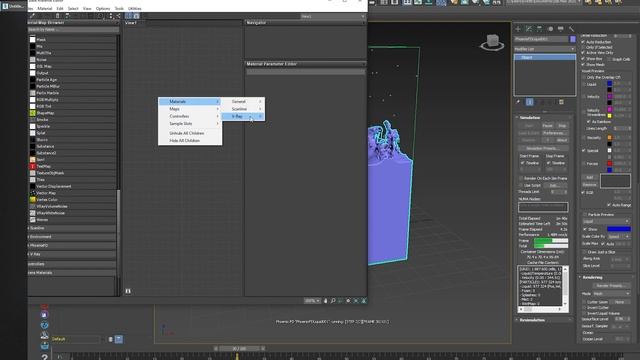Click the blue Liquid voxel color swatch

click(x=609, y=84)
